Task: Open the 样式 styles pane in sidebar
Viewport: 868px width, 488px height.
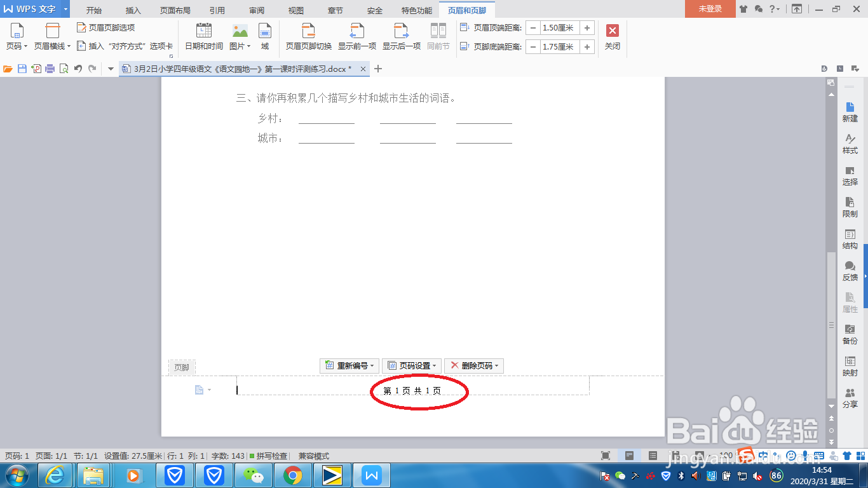Action: point(850,144)
